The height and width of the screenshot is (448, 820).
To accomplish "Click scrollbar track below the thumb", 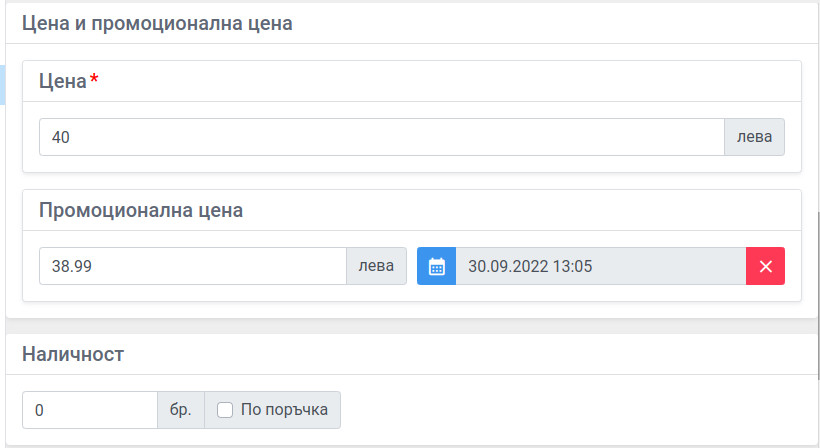I will (x=818, y=413).
